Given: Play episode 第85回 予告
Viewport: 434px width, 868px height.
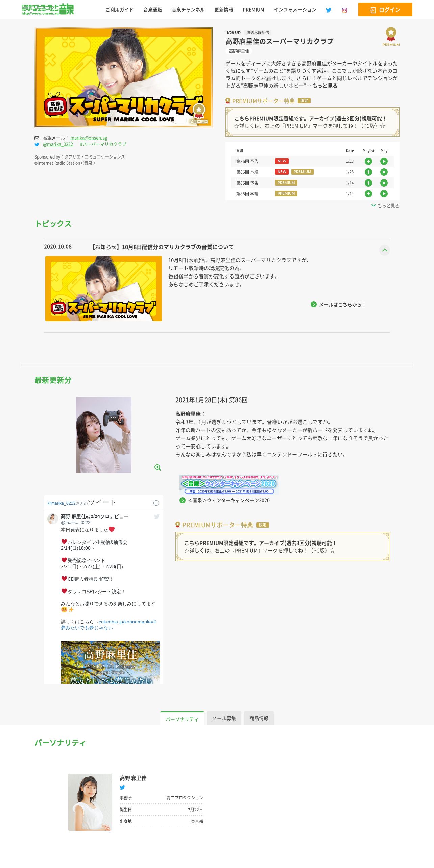Looking at the screenshot, I should pos(384,183).
